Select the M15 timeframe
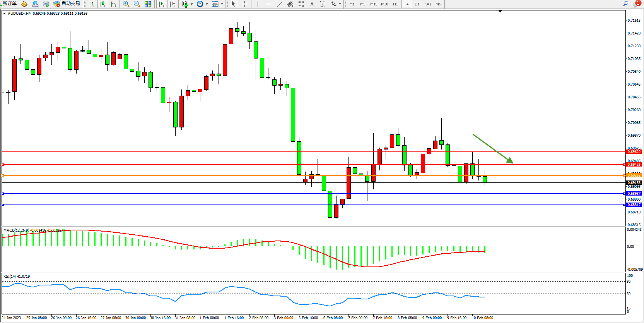The width and height of the screenshot is (644, 323). click(373, 4)
